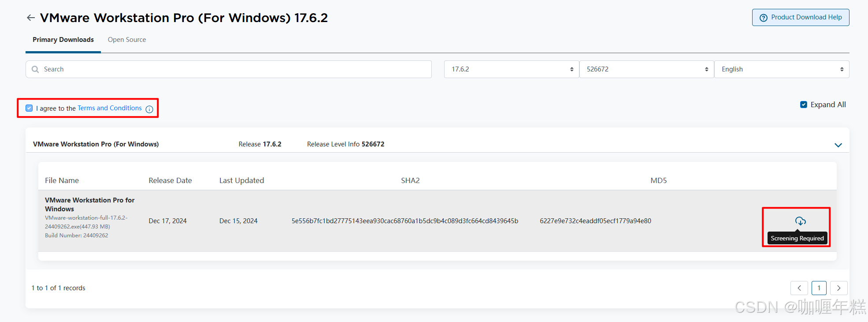This screenshot has width=868, height=322.
Task: Open the 526672 release level dropdown
Action: [646, 69]
